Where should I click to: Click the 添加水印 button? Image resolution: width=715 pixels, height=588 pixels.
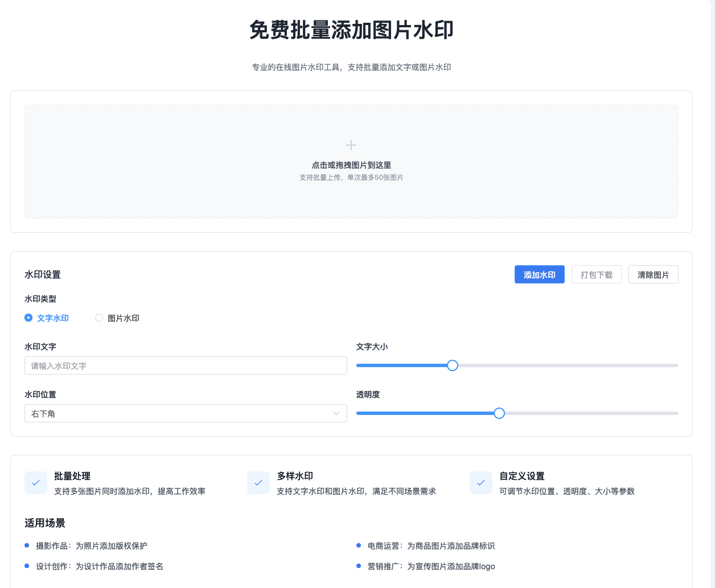540,274
